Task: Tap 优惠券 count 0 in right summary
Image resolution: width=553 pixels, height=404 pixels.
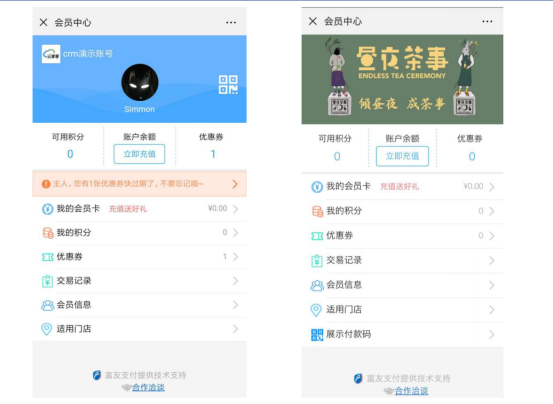Action: point(472,156)
